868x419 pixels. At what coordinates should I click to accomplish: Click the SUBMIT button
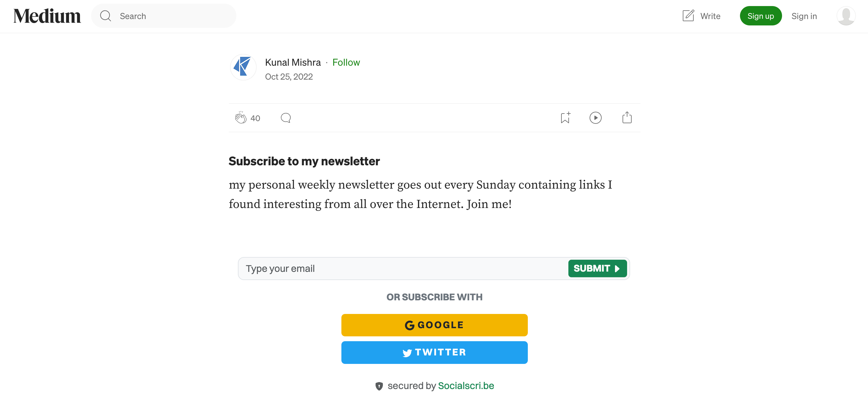(x=597, y=268)
